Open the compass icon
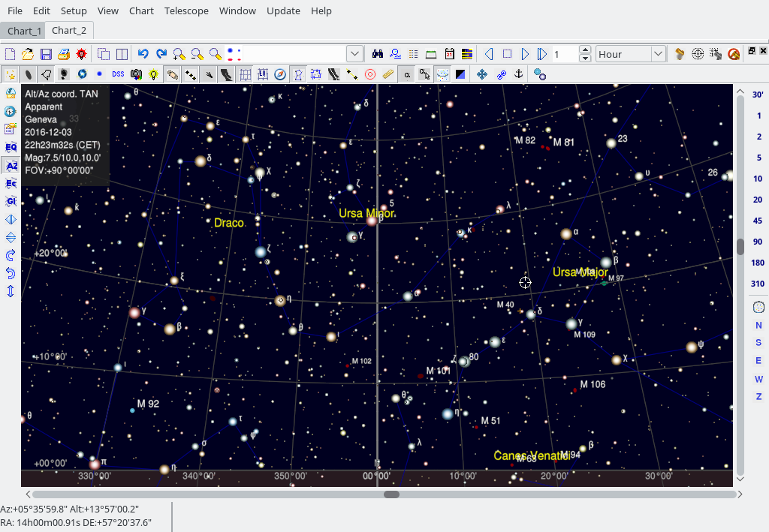Image resolution: width=769 pixels, height=532 pixels. point(280,74)
